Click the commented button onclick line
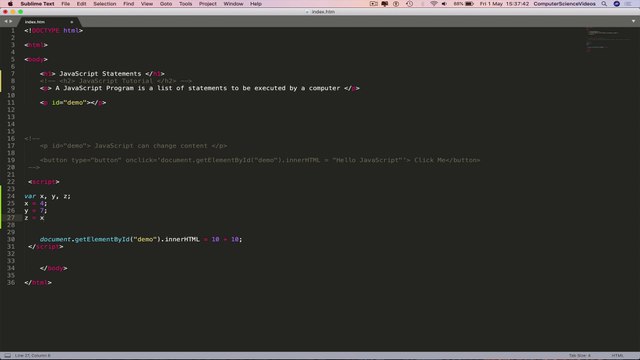 [x=260, y=160]
